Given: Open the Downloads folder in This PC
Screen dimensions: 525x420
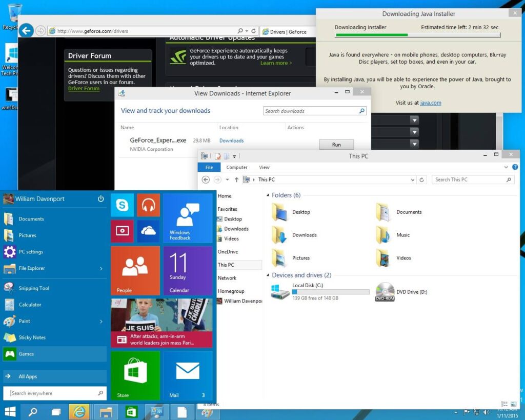Looking at the screenshot, I should click(294, 235).
